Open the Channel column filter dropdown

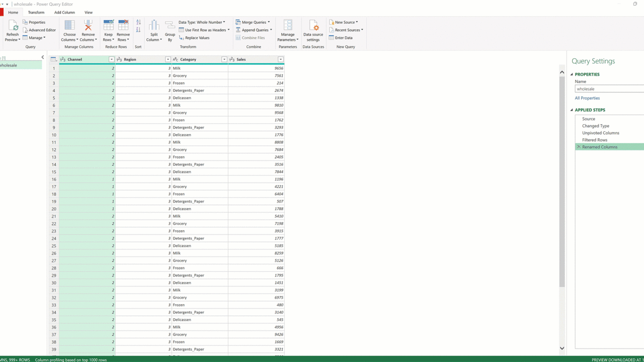pyautogui.click(x=112, y=59)
